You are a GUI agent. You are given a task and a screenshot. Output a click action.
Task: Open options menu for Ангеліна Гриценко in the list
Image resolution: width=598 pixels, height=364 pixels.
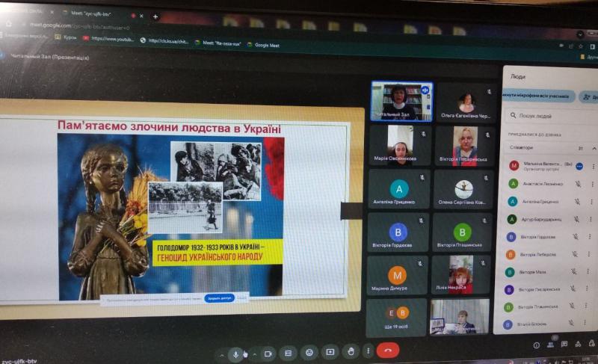click(x=591, y=202)
